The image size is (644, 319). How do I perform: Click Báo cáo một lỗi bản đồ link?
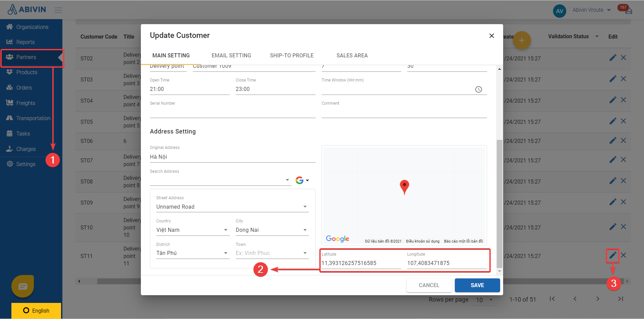pyautogui.click(x=464, y=241)
